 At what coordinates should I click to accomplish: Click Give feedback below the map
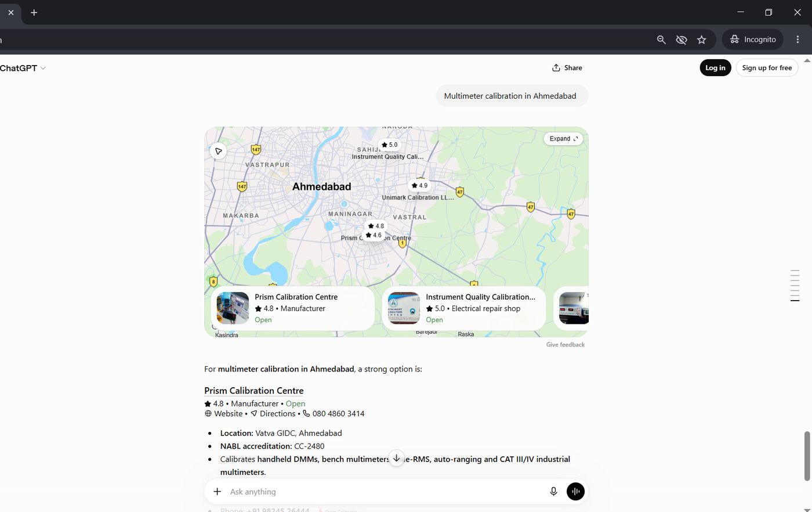565,345
